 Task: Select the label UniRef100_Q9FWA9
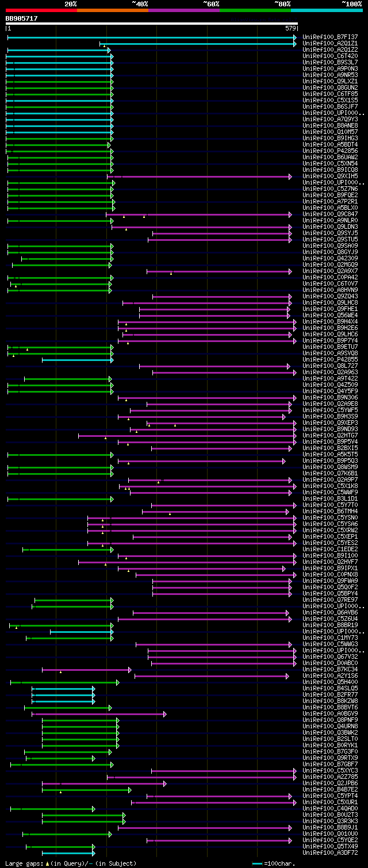pos(330,581)
